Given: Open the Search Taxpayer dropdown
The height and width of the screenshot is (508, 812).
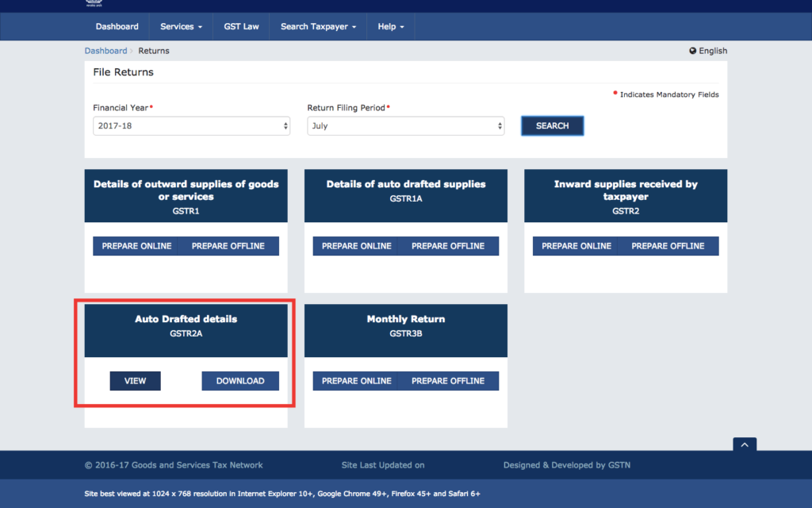Looking at the screenshot, I should point(316,26).
